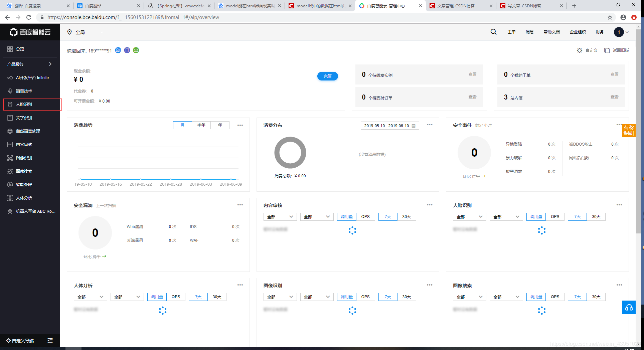Select 7 days in image search panel
This screenshot has width=644, height=350.
pos(577,297)
